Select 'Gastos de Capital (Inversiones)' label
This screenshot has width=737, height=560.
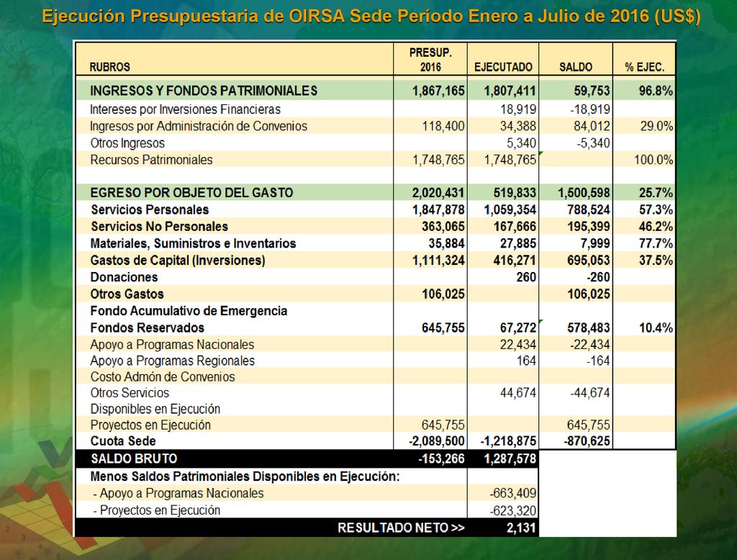coord(178,260)
